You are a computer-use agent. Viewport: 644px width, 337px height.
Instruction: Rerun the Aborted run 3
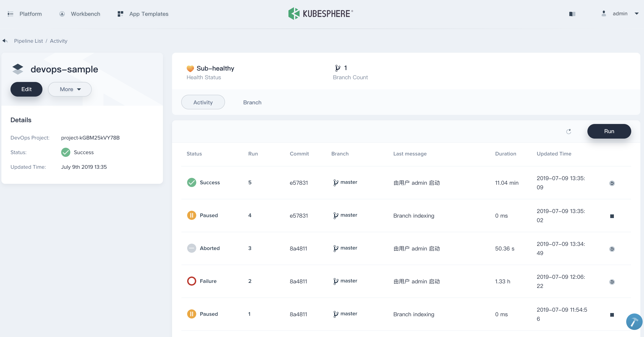click(x=612, y=249)
